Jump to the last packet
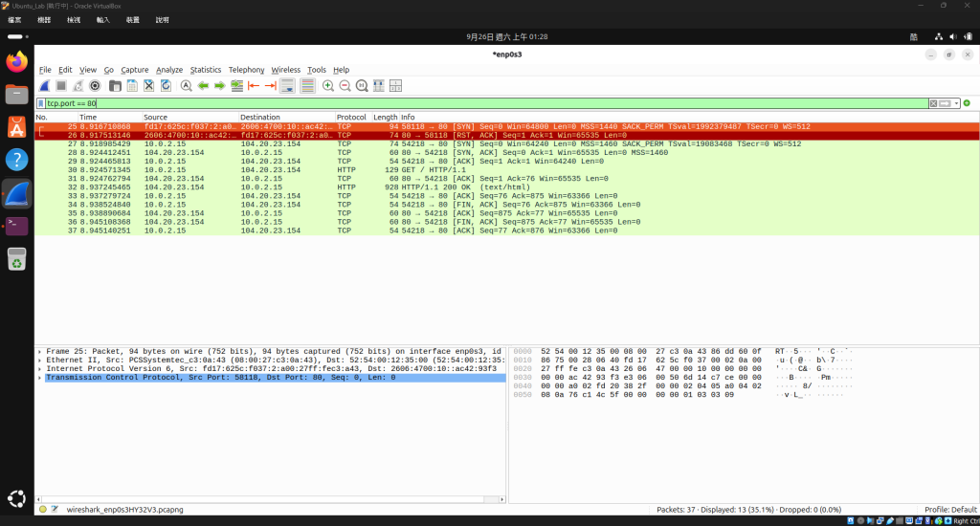Screen dimensions: 980x526 [271, 85]
